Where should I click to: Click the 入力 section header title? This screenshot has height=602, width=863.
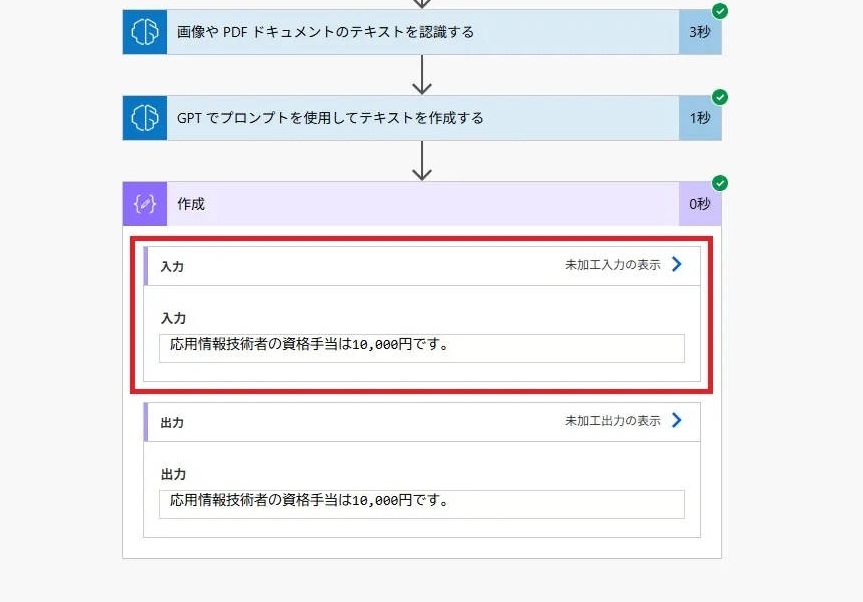coord(172,266)
